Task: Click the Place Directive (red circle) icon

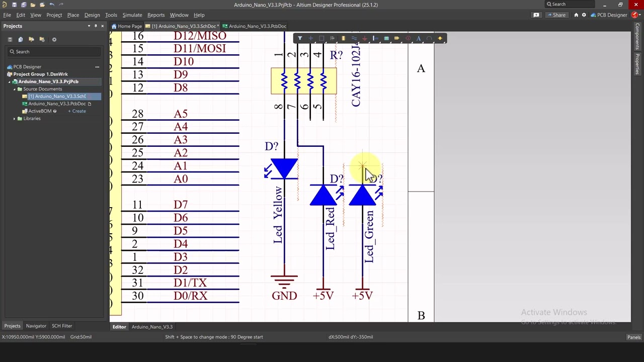Action: 408,38
